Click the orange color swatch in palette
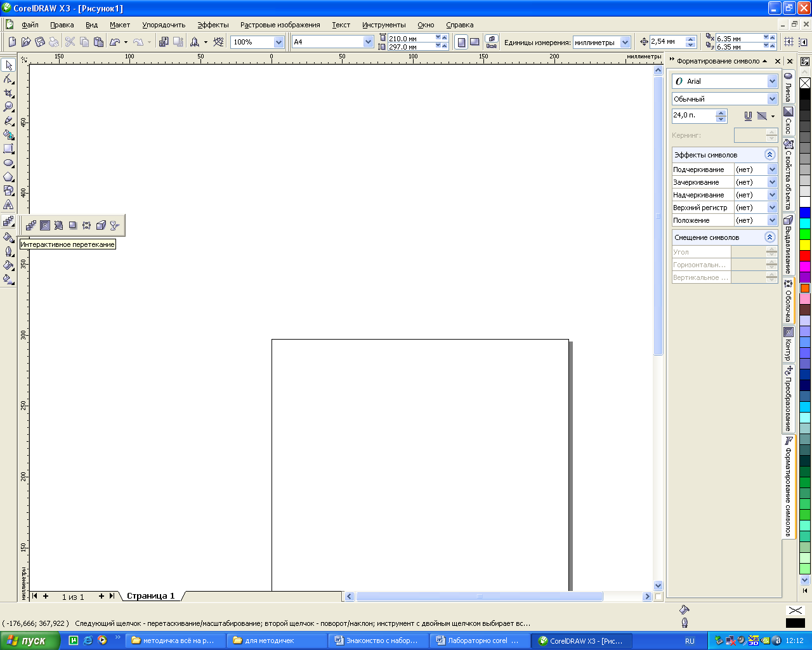 (x=805, y=288)
